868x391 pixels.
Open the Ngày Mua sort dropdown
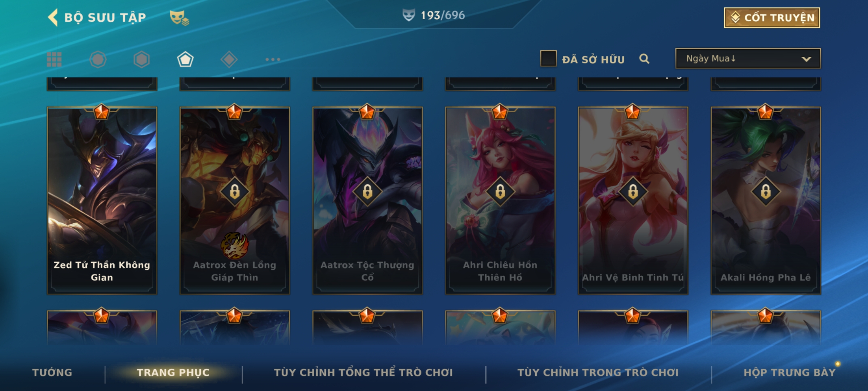click(748, 58)
